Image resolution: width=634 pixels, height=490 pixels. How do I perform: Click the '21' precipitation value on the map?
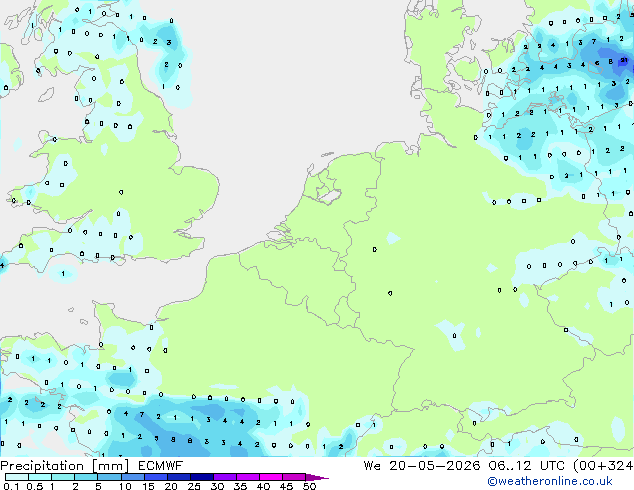624,60
